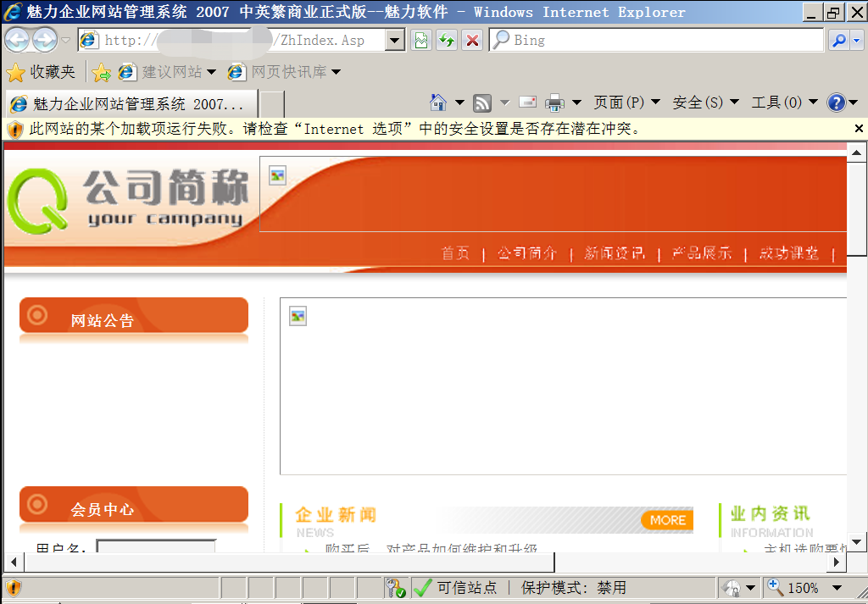
Task: Open the 收藏夹 favorites panel
Action: pos(41,72)
